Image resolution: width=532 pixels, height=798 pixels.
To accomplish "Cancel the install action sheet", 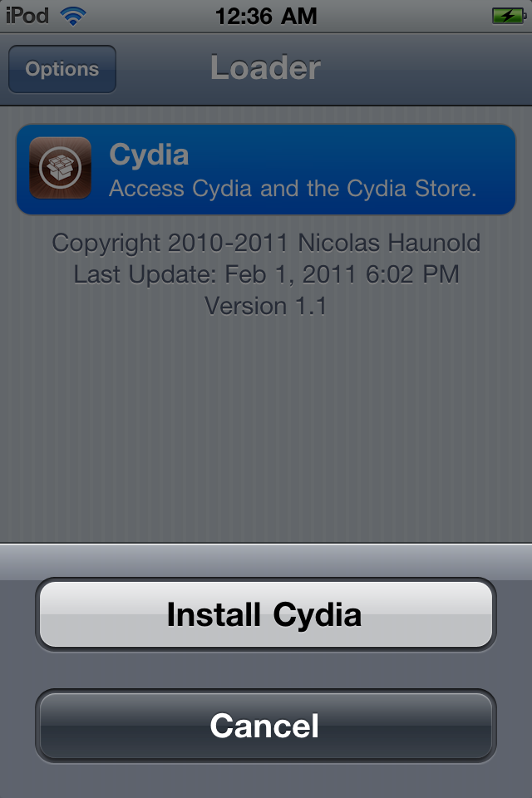I will (x=266, y=725).
